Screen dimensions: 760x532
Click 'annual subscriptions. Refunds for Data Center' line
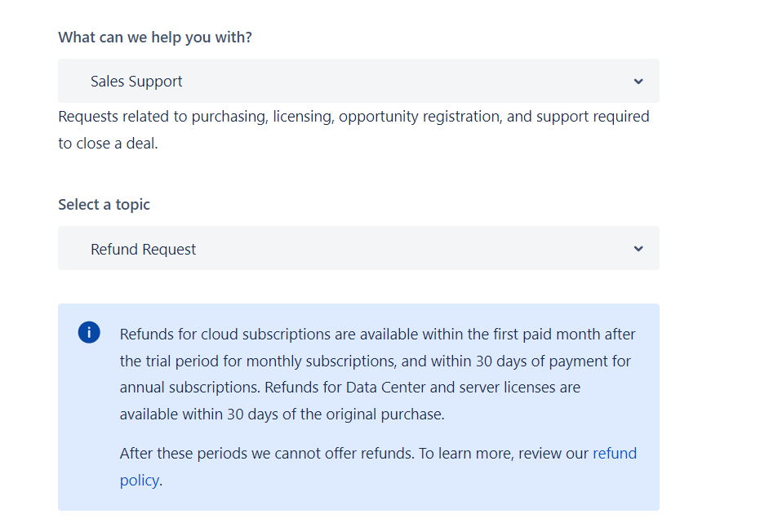349,387
